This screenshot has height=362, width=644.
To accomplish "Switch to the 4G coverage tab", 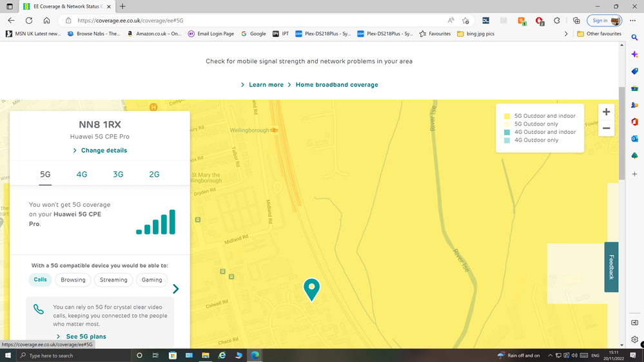I will (x=82, y=175).
